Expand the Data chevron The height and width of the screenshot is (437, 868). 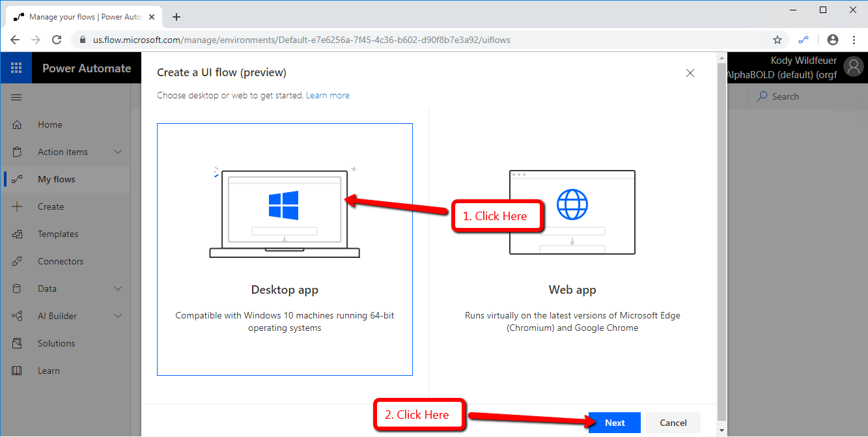118,289
